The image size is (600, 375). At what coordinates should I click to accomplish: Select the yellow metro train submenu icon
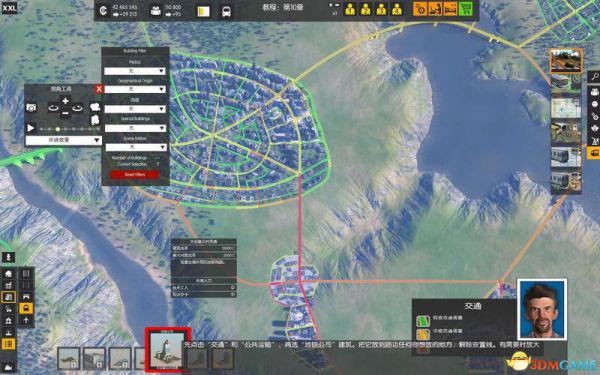pos(26,308)
